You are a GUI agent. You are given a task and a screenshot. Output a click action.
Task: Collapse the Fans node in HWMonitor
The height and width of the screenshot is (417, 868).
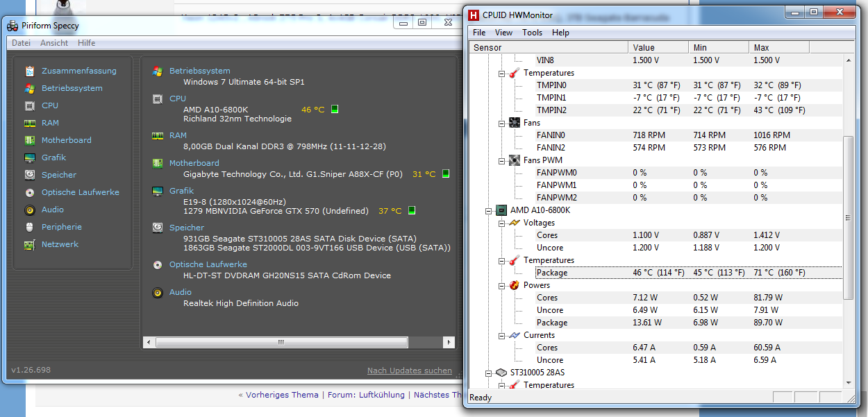click(502, 123)
